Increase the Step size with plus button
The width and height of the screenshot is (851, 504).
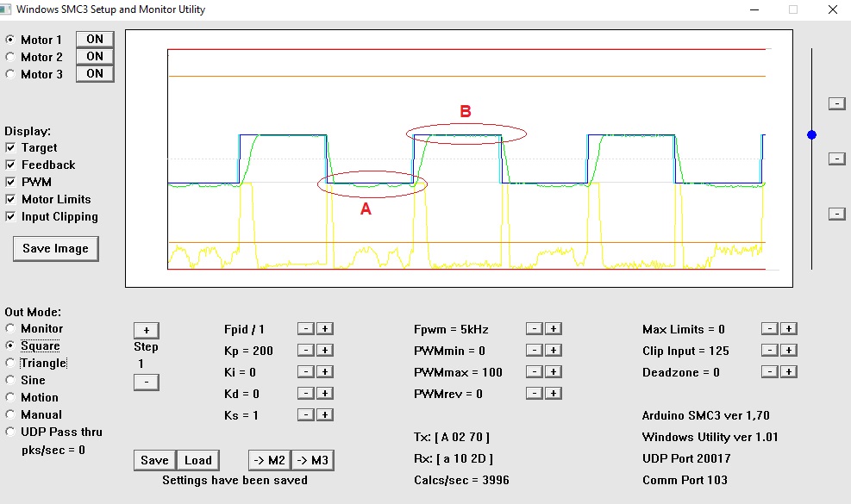[146, 331]
